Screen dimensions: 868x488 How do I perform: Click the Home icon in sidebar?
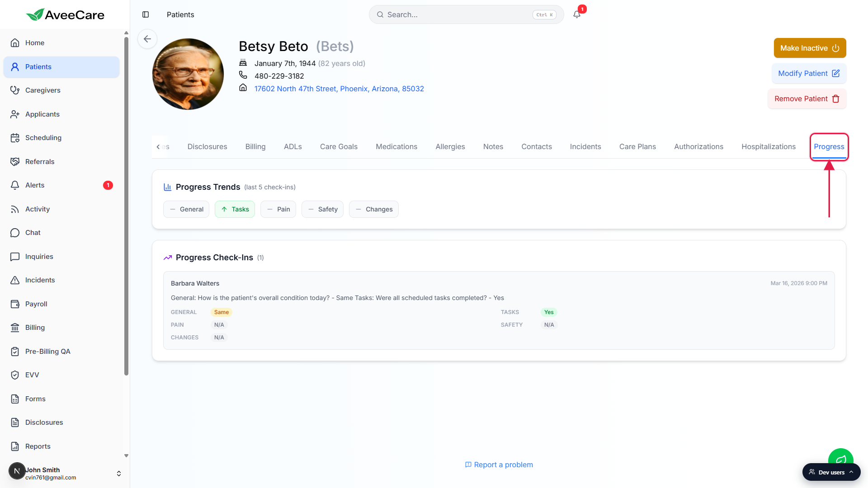15,43
